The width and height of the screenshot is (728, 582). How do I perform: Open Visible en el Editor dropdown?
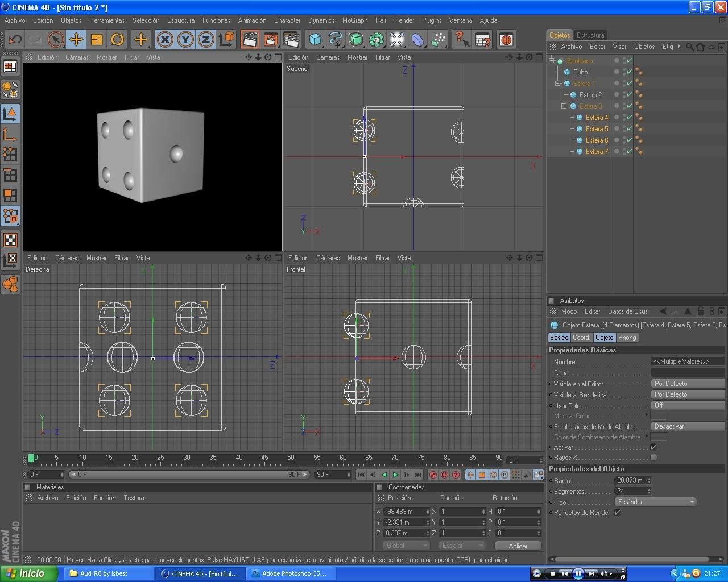(688, 384)
